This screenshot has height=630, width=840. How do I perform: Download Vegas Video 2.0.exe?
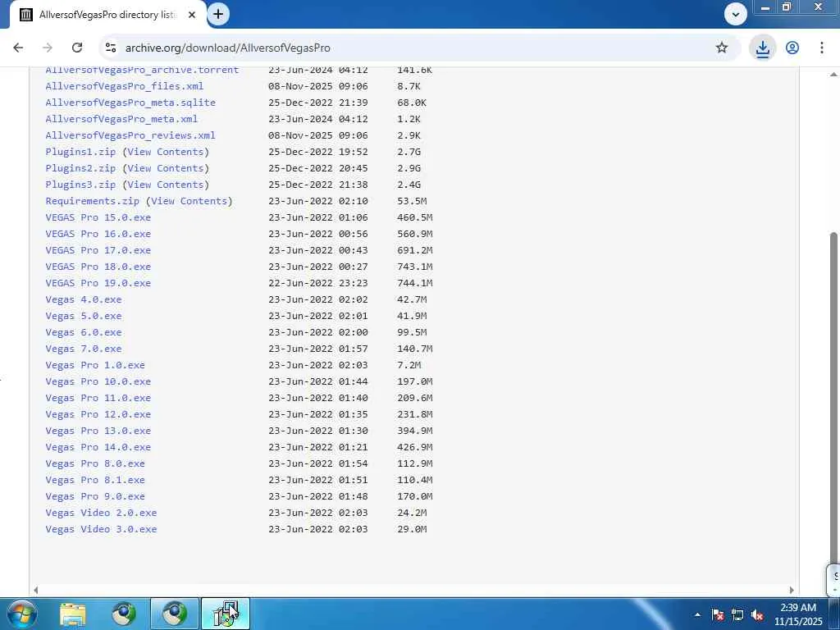(101, 513)
